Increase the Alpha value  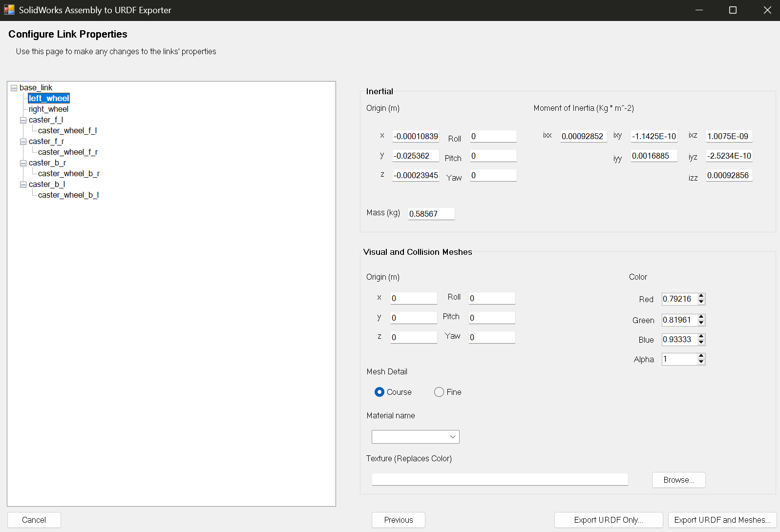click(x=701, y=356)
